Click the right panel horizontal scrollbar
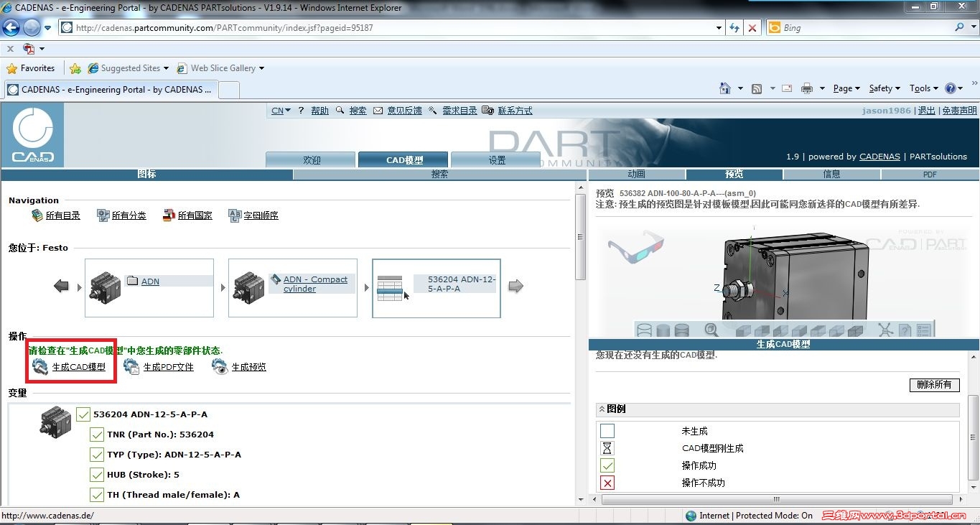The image size is (980, 525). point(777,499)
